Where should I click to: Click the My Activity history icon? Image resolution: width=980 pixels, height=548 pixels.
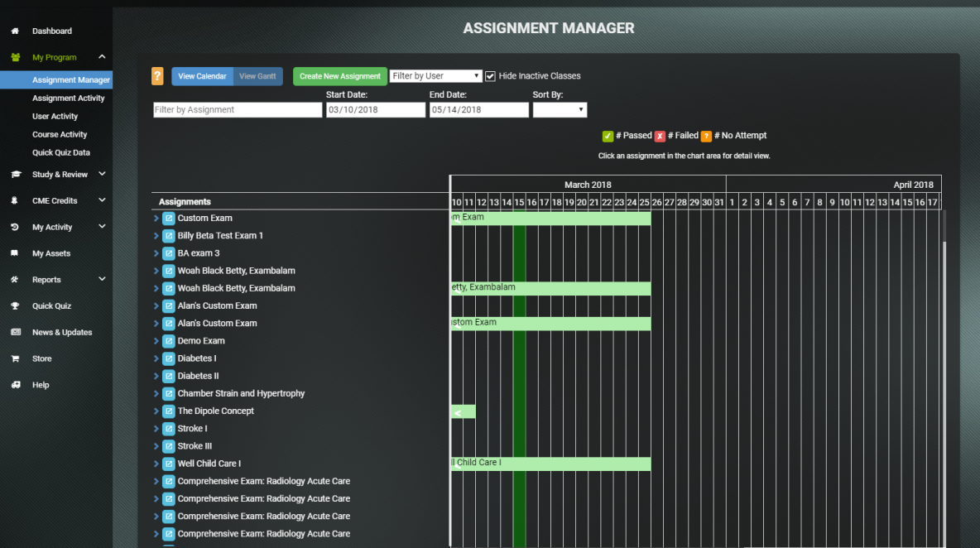(14, 227)
